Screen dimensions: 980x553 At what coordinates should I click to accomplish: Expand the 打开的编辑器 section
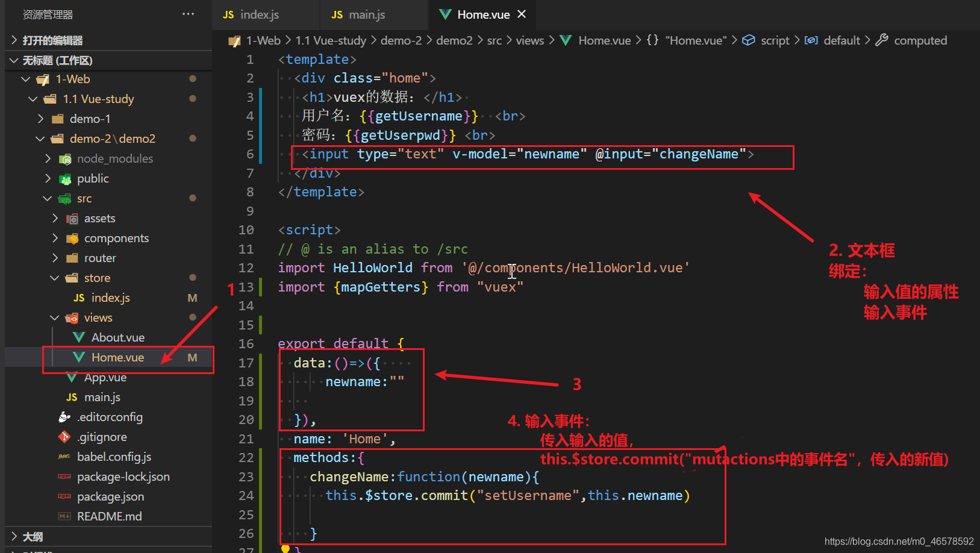pyautogui.click(x=14, y=40)
